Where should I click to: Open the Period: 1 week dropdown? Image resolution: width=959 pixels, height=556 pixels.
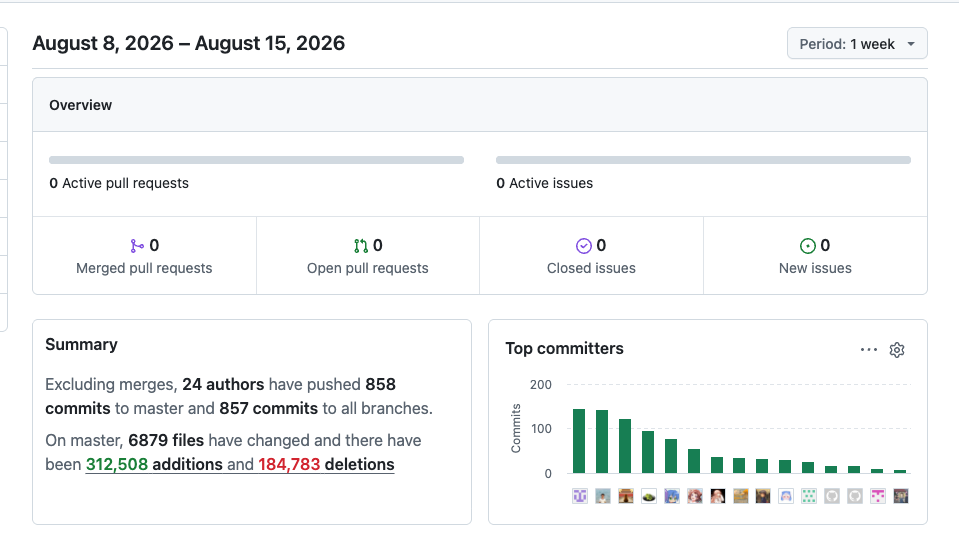[857, 43]
